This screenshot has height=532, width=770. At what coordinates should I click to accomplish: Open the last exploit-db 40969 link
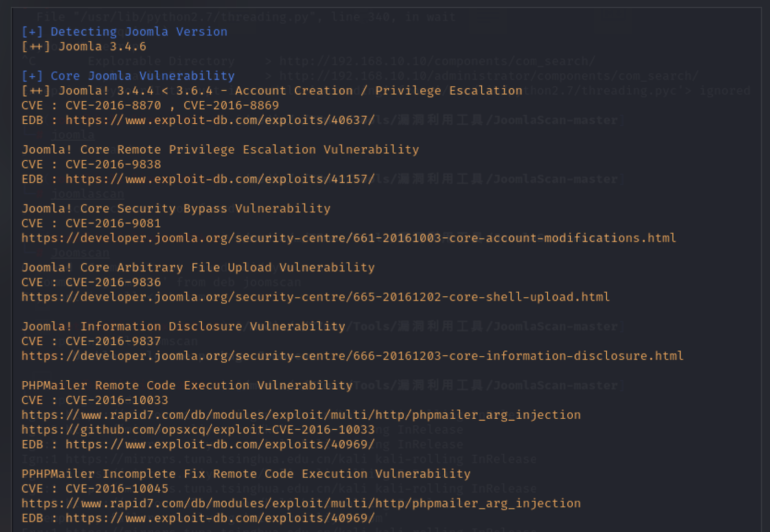[220, 518]
